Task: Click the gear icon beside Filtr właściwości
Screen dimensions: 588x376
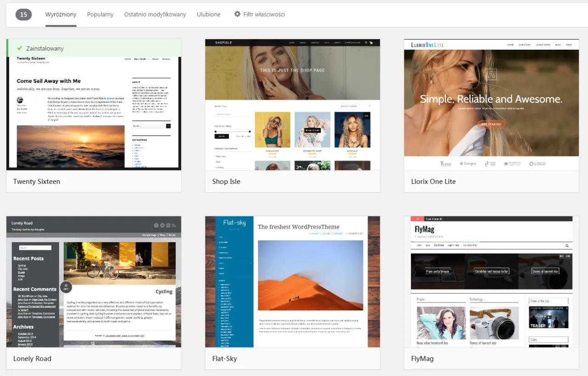Action: tap(237, 14)
